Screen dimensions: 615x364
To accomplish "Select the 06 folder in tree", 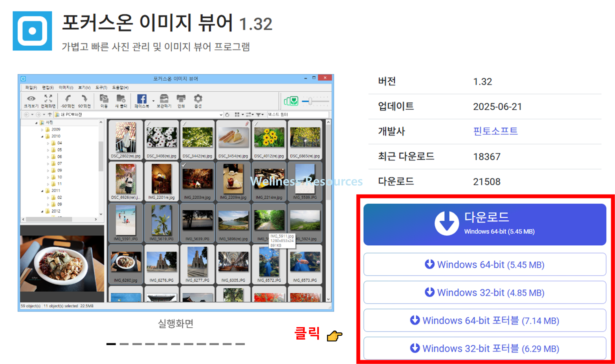I will pos(57,157).
